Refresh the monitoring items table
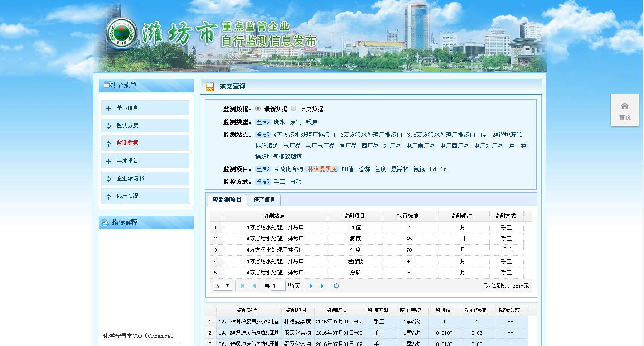Image resolution: width=644 pixels, height=346 pixels. point(336,286)
